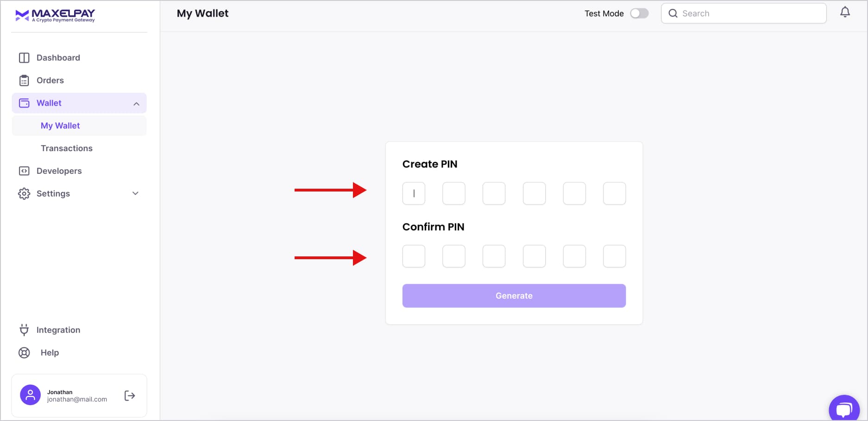Viewport: 868px width, 421px height.
Task: Open the chat support bubble
Action: pos(844,409)
